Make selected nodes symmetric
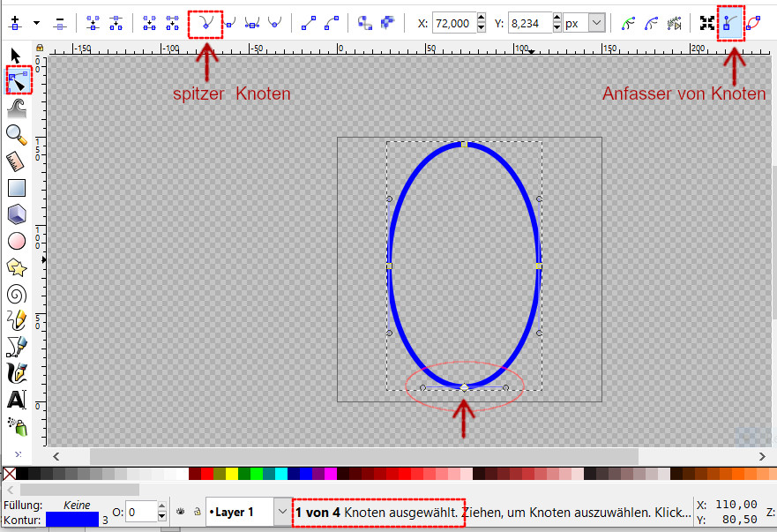777x532 pixels. [252, 23]
